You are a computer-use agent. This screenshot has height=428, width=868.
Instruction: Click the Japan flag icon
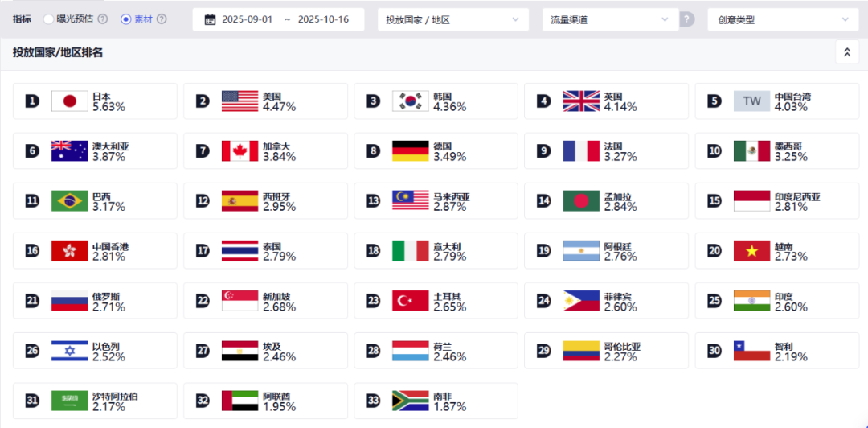click(x=69, y=101)
